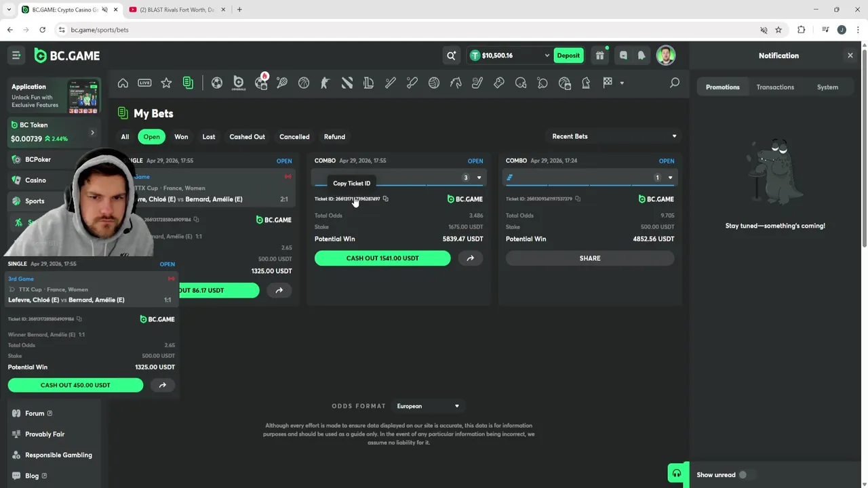This screenshot has height=488, width=868.
Task: Copy ticket ID of 17:55 combo bet
Action: 385,199
